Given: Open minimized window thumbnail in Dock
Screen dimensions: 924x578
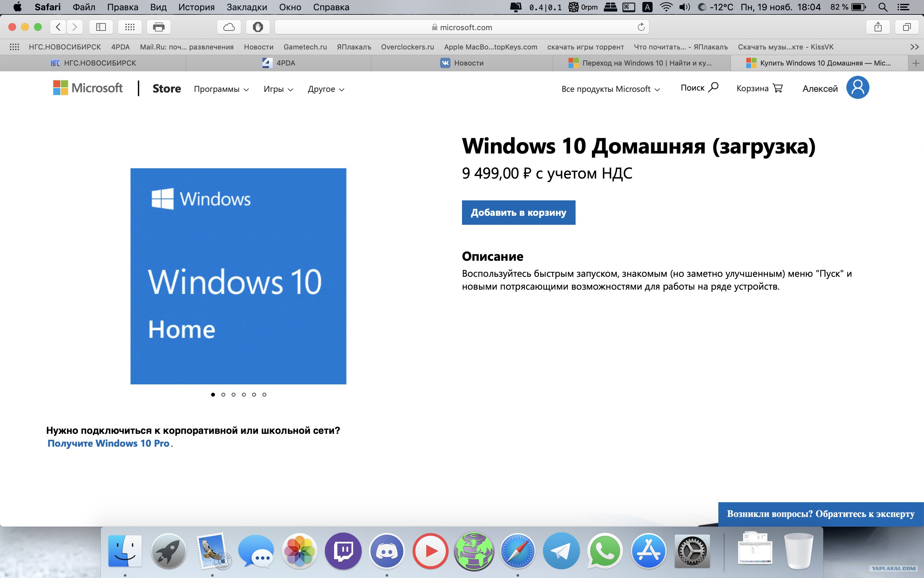Looking at the screenshot, I should (755, 548).
